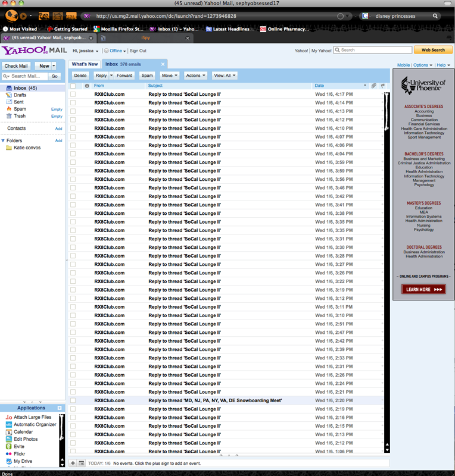Image resolution: width=455 pixels, height=476 pixels.
Task: Switch to the What's New tab
Action: click(85, 64)
